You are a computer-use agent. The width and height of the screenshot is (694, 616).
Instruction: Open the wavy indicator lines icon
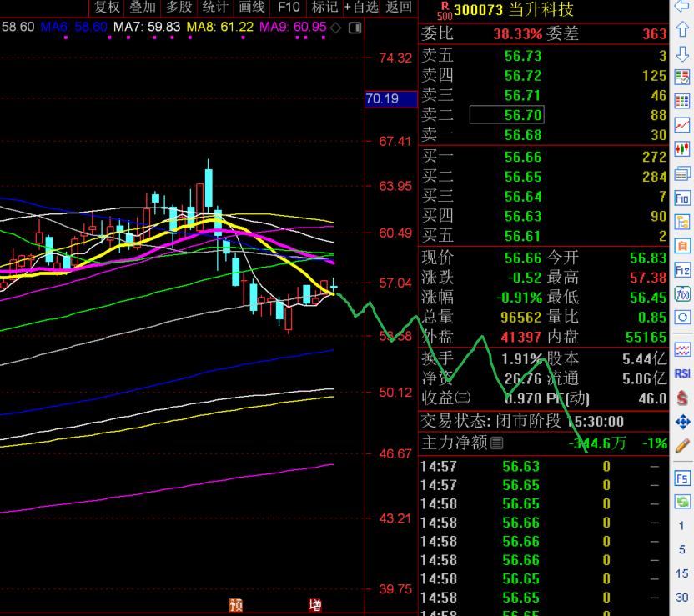(682, 350)
